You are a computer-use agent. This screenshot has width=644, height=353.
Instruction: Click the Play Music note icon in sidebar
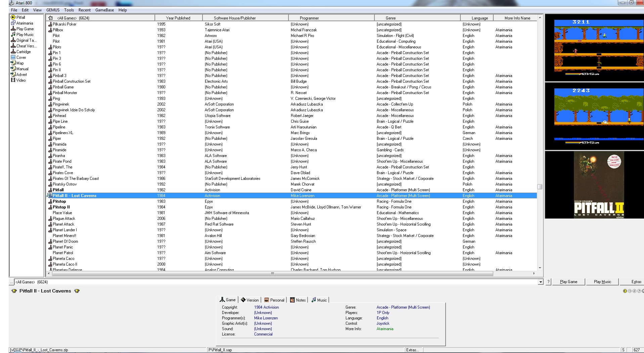tap(13, 35)
